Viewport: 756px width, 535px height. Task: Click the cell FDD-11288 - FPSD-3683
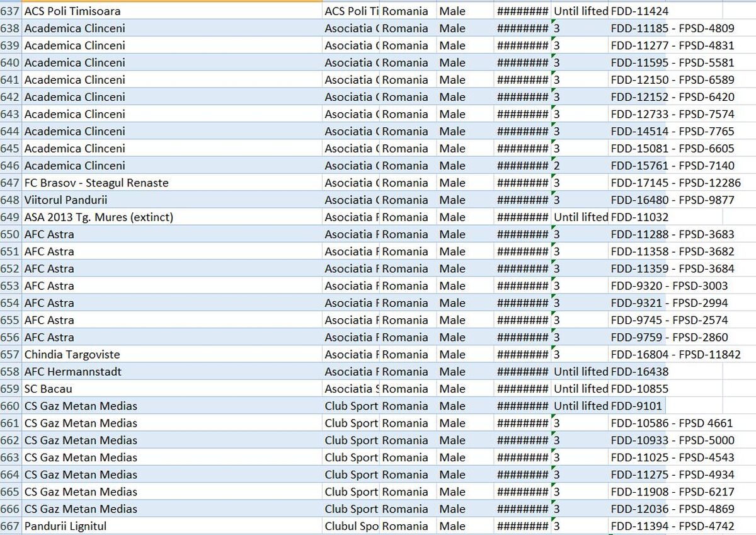pos(672,234)
